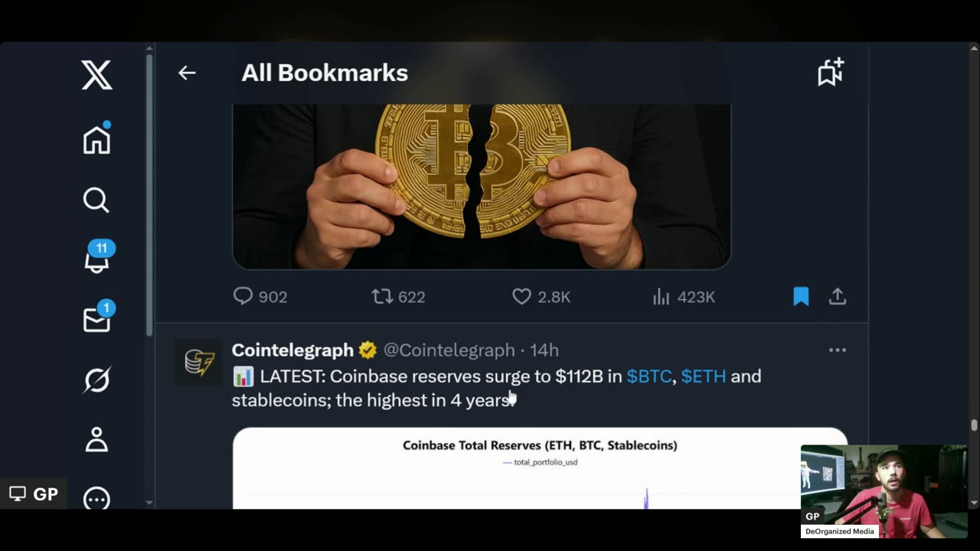
Task: Remove bookmark using the blue bookmark icon
Action: (x=801, y=296)
